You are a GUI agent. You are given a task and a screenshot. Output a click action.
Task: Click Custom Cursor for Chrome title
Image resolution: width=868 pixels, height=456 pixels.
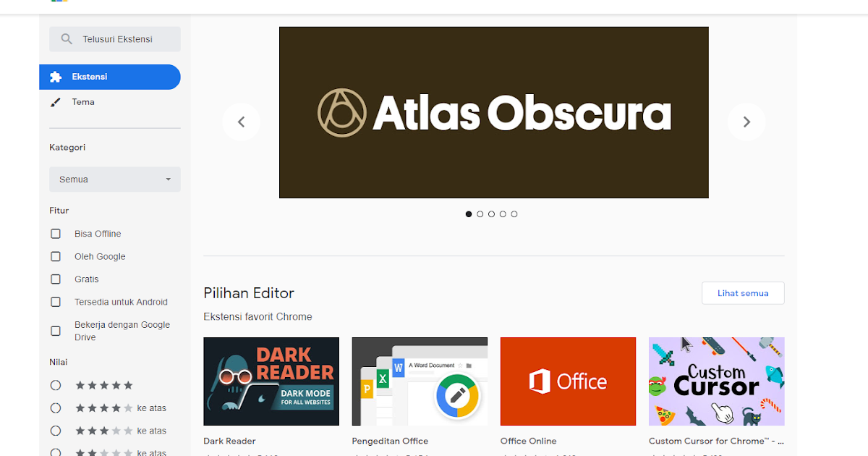[716, 441]
